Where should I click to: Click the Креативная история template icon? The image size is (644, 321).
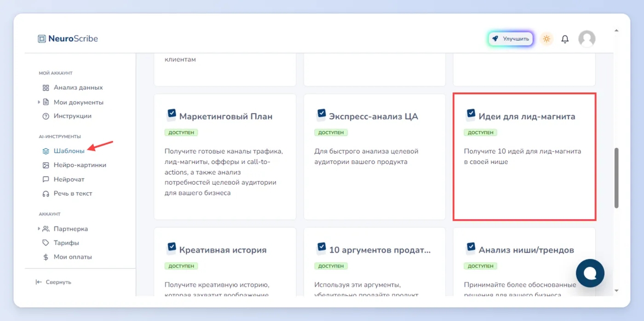coord(171,249)
